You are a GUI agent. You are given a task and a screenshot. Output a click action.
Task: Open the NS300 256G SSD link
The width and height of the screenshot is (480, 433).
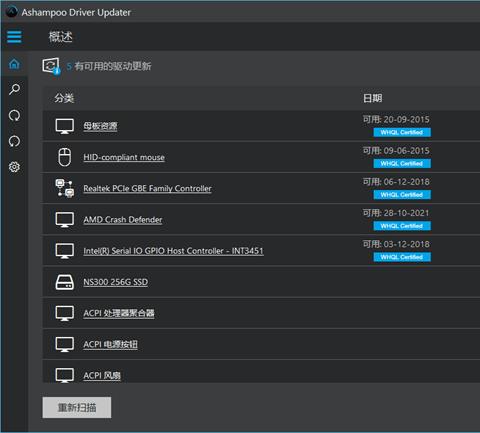(x=116, y=282)
